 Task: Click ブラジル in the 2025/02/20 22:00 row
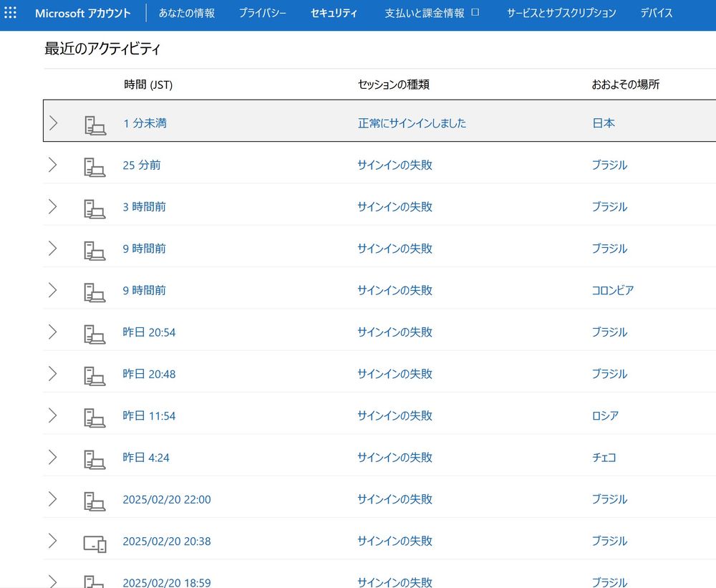(609, 499)
